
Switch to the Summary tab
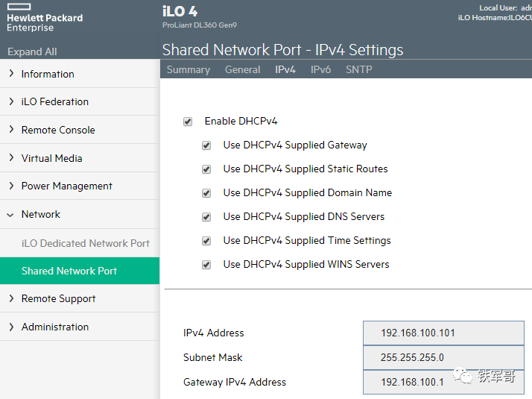click(x=188, y=69)
